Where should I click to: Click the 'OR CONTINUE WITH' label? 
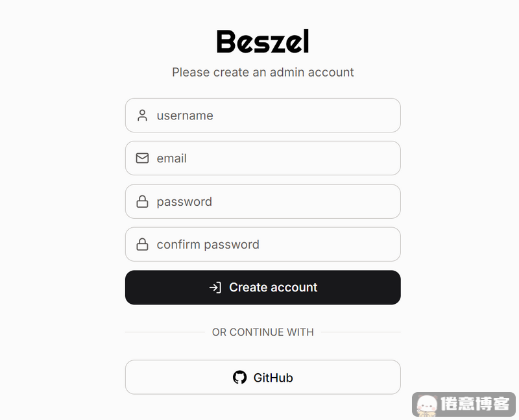(x=263, y=332)
